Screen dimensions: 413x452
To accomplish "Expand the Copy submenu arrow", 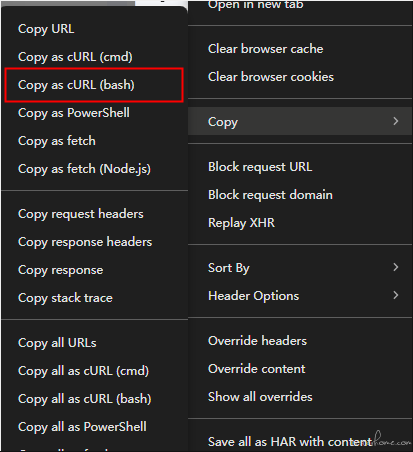I will (395, 121).
